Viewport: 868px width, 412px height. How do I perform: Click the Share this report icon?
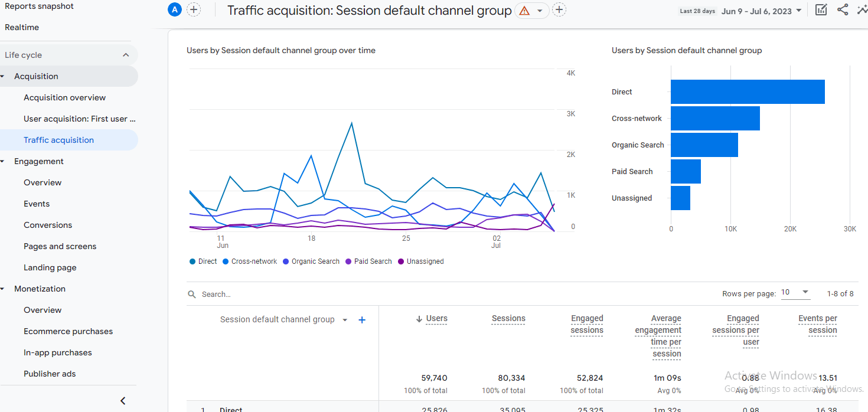(x=843, y=10)
